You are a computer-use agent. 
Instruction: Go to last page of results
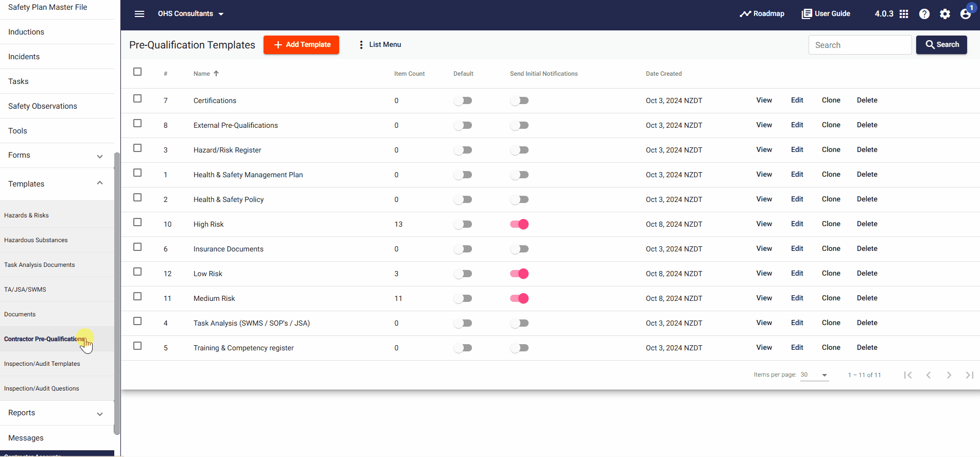[x=970, y=375]
